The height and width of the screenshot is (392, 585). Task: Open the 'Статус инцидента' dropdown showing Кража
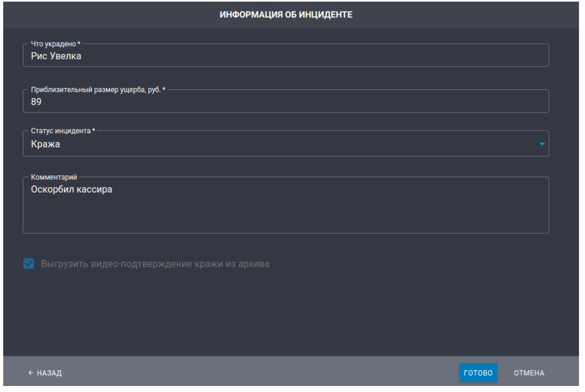pos(286,143)
